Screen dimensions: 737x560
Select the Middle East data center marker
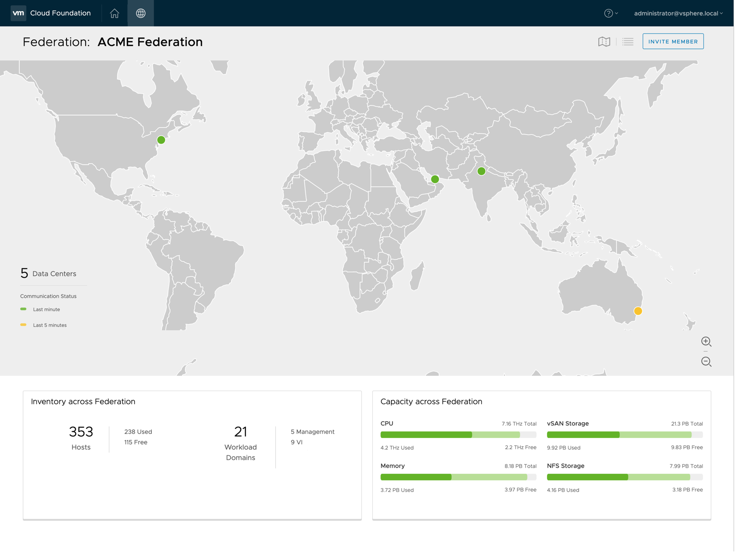coord(435,179)
